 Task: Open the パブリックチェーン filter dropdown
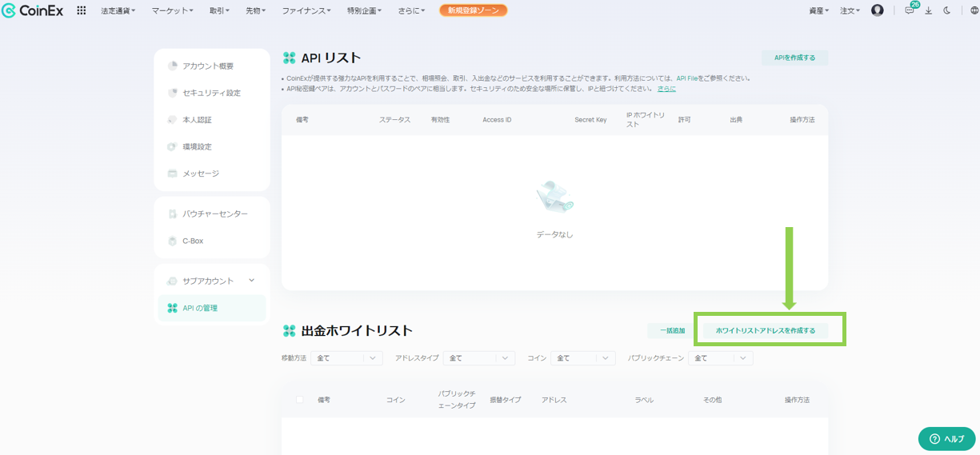(720, 358)
